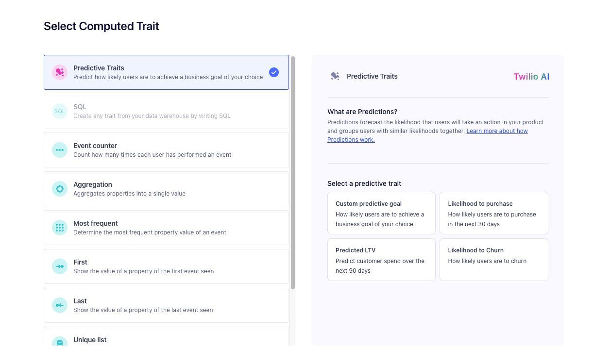Choose Likelihood to Churn

493,259
